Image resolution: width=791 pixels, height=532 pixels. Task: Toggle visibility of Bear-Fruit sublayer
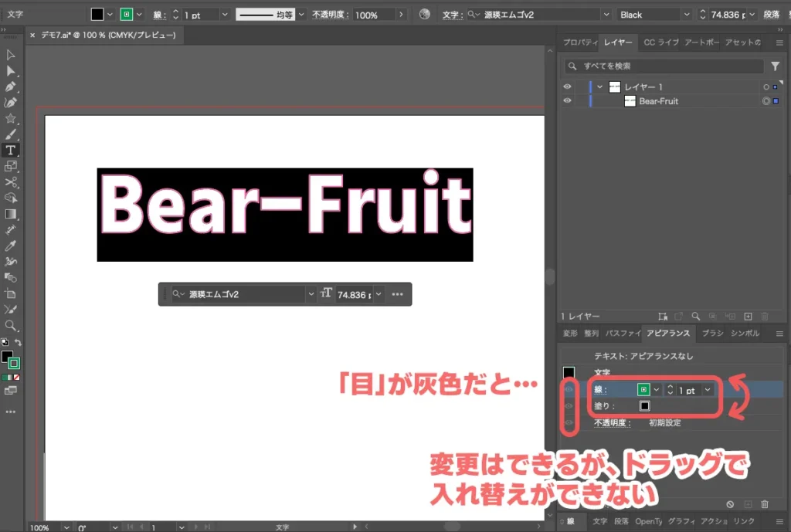(x=569, y=101)
